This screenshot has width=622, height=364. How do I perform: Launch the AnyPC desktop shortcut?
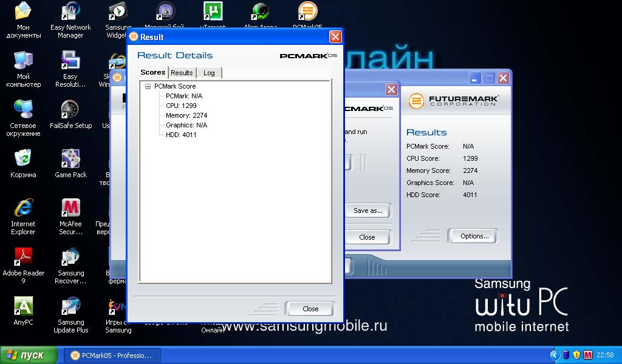coord(23,311)
